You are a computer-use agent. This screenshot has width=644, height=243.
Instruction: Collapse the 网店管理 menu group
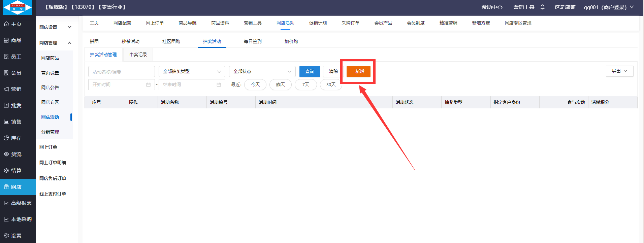click(x=55, y=43)
